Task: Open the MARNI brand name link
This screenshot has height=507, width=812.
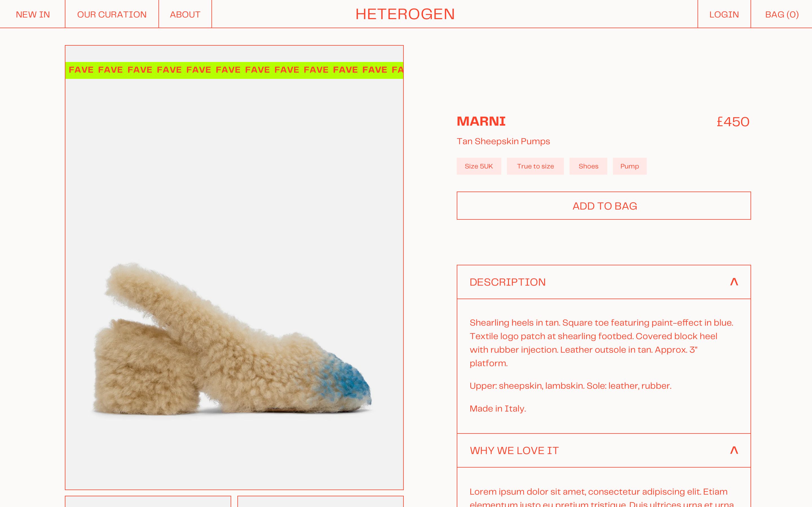Action: (x=481, y=121)
